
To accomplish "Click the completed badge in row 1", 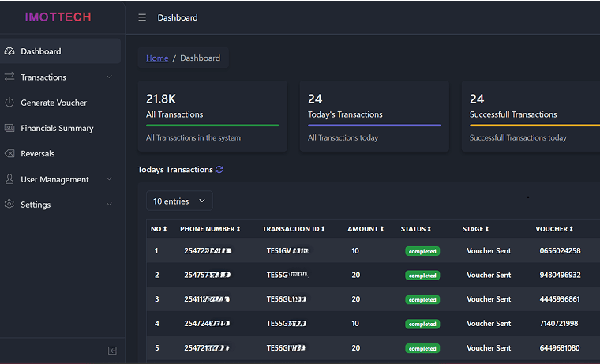I will coord(422,251).
